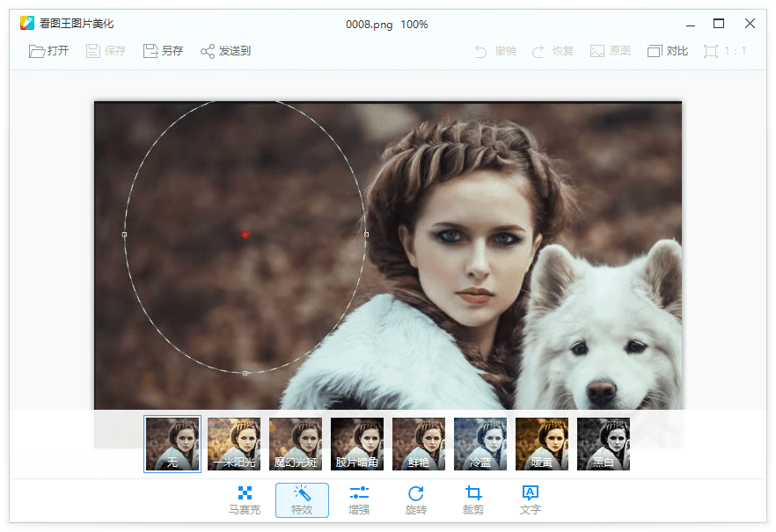Screen dimensions: 776x532
Task: Select the 无 no-filter preset
Action: click(x=172, y=444)
